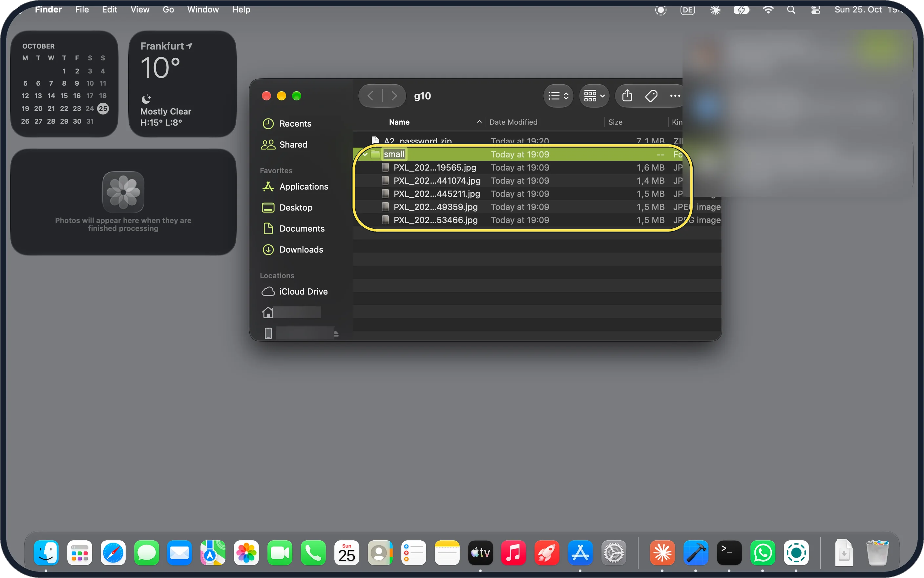924x578 pixels.
Task: Open Spotlight search in menu bar
Action: pyautogui.click(x=791, y=10)
